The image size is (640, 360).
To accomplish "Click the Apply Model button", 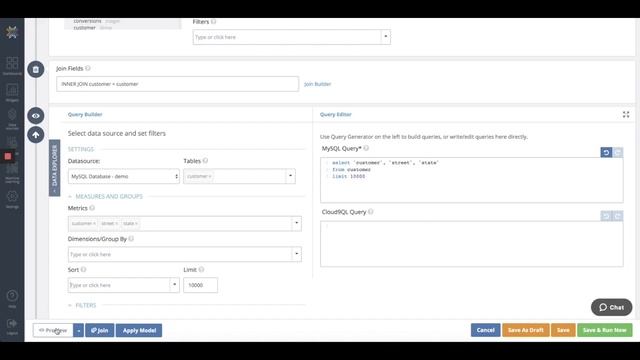I will pos(139,330).
